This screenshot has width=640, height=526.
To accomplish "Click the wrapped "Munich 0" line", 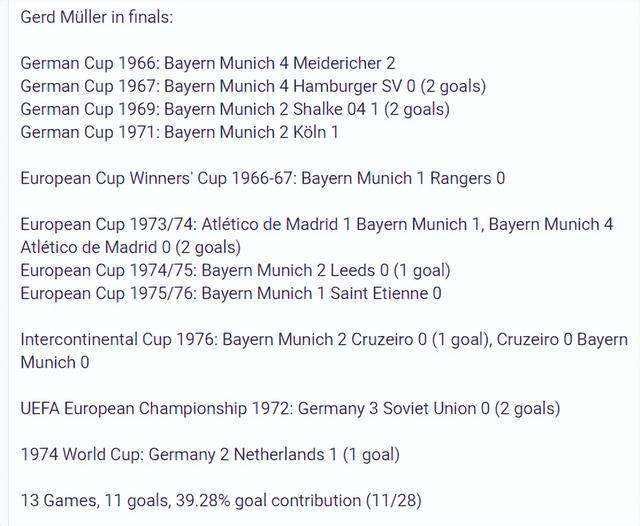I will pos(55,362).
